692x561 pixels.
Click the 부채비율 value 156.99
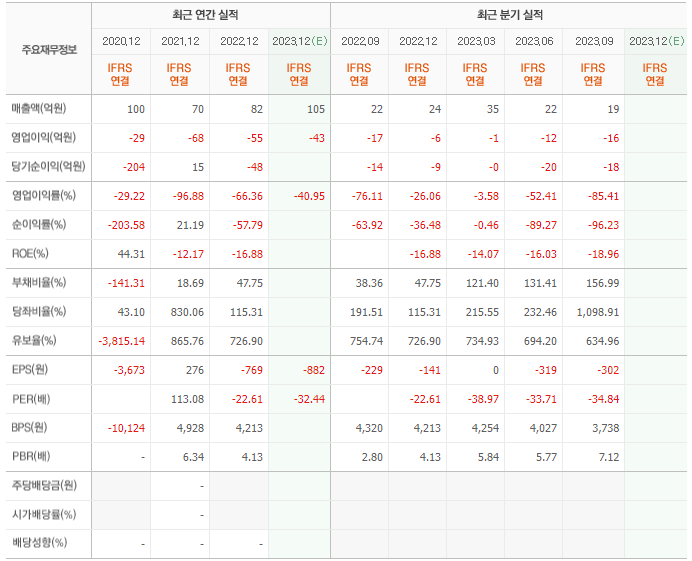602,283
